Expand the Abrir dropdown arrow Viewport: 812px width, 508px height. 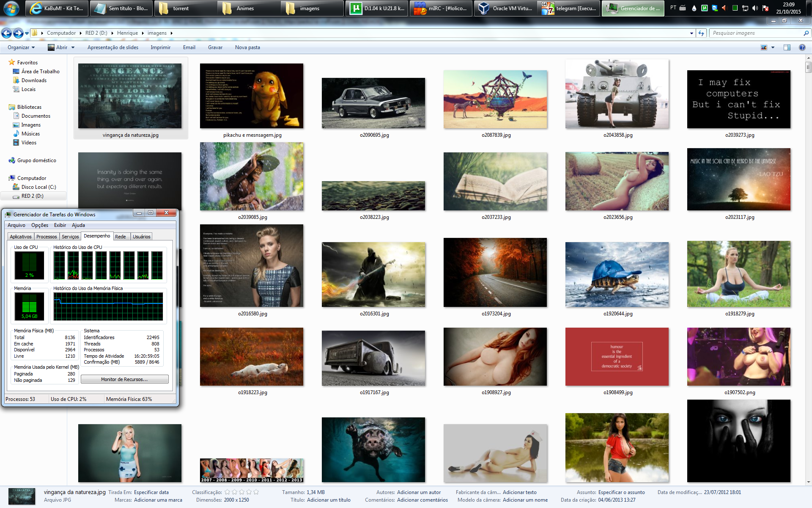coord(73,47)
